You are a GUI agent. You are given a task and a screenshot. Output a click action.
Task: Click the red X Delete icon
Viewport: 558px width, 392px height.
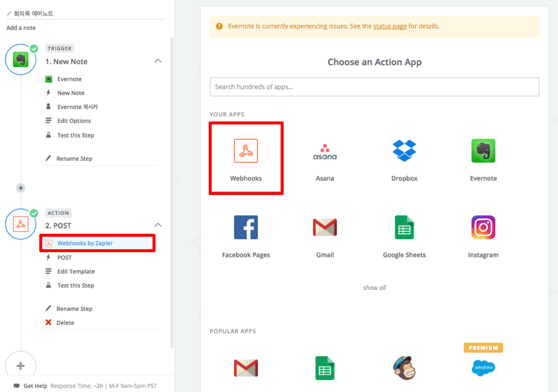49,322
